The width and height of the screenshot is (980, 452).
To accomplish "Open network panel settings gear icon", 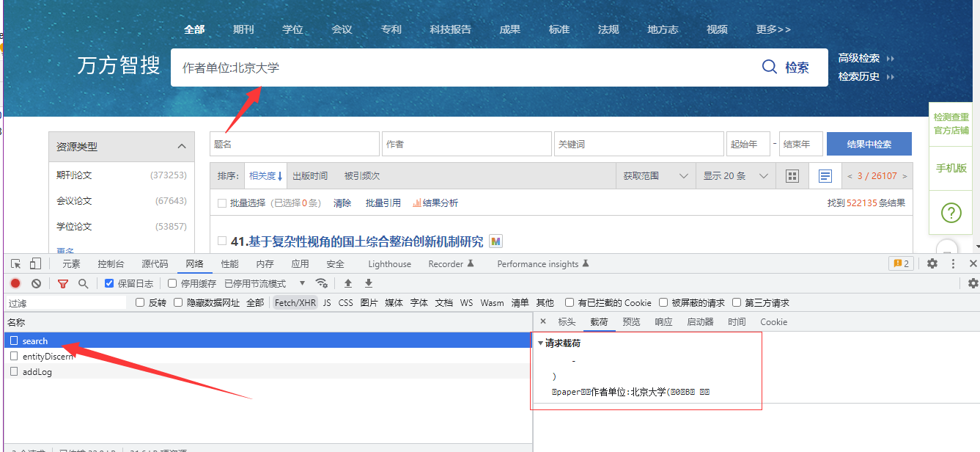I will (973, 283).
